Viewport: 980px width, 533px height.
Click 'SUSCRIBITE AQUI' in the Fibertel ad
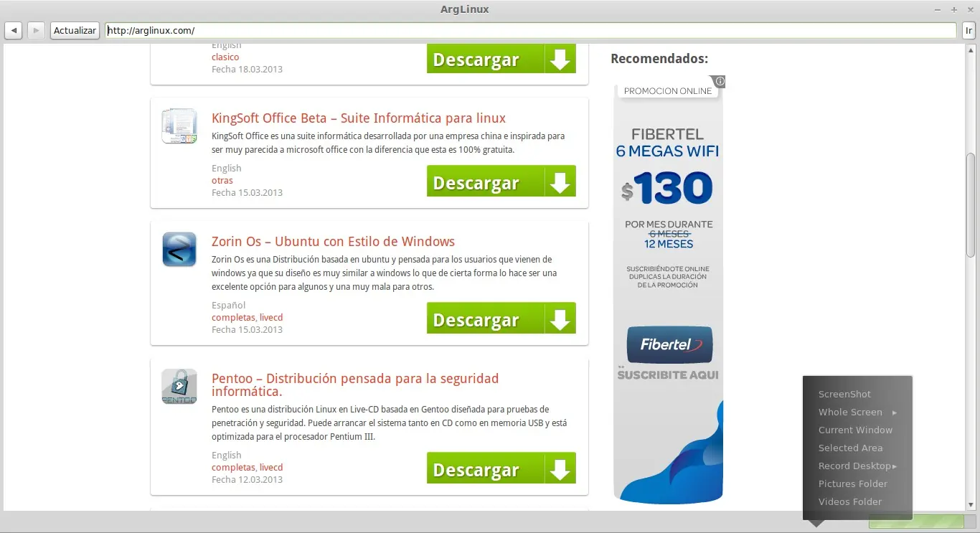coord(668,374)
